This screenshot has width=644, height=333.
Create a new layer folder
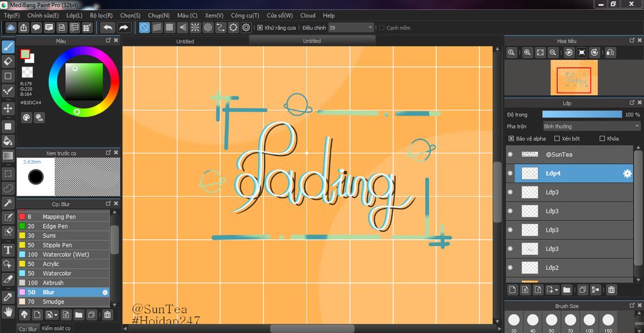coord(567,290)
